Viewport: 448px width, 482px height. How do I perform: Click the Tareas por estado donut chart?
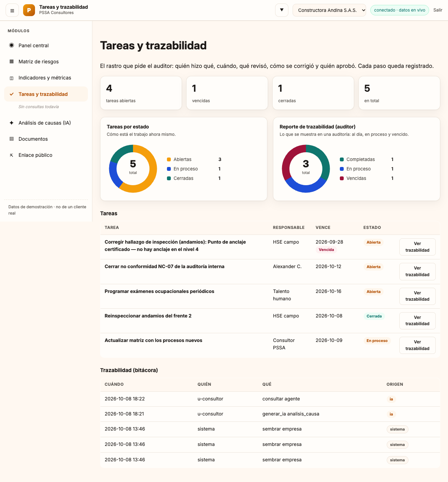133,169
